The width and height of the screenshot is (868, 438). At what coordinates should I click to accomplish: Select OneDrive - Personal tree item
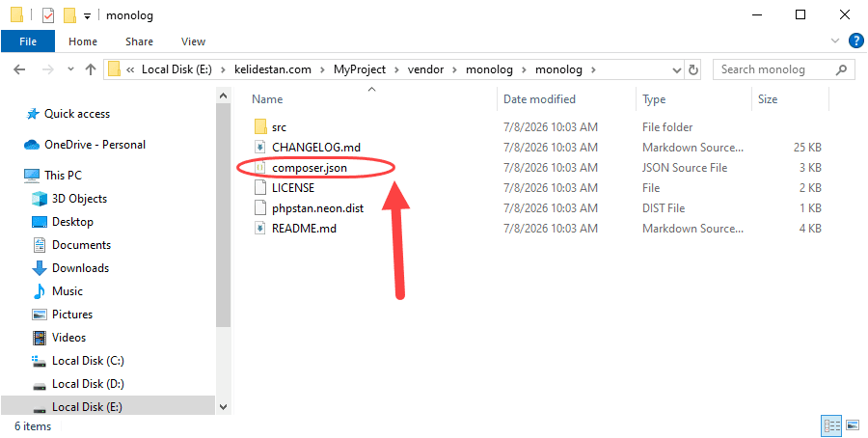[x=95, y=145]
